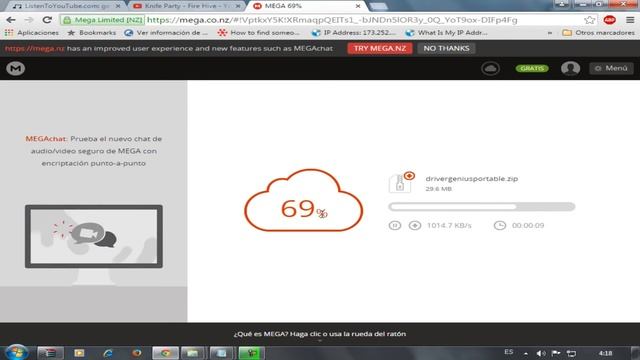Open Ver información de bookmark
Image resolution: width=640 pixels, height=360 pixels.
pyautogui.click(x=166, y=33)
